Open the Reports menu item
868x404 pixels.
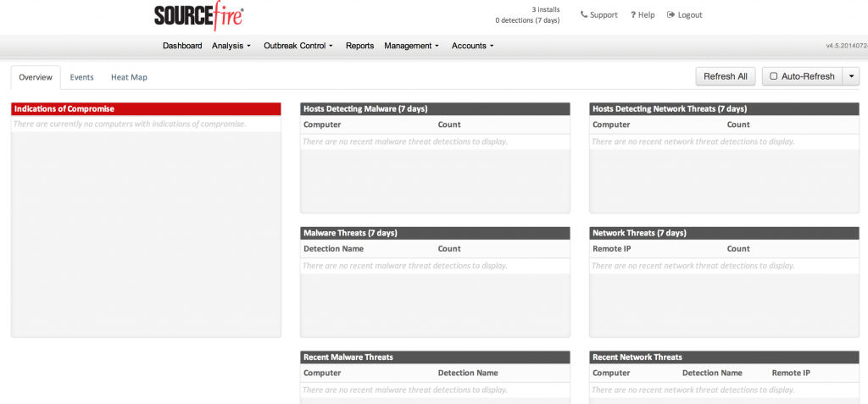click(x=359, y=46)
